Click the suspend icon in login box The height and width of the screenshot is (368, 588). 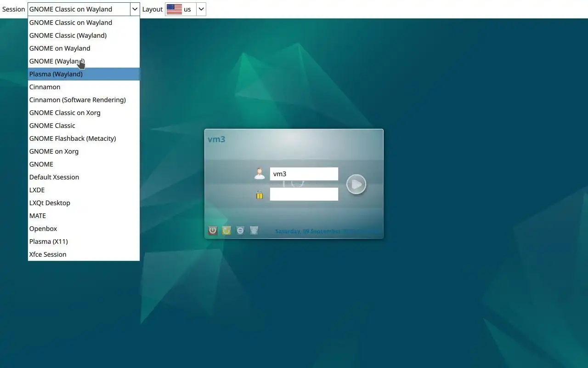click(240, 230)
